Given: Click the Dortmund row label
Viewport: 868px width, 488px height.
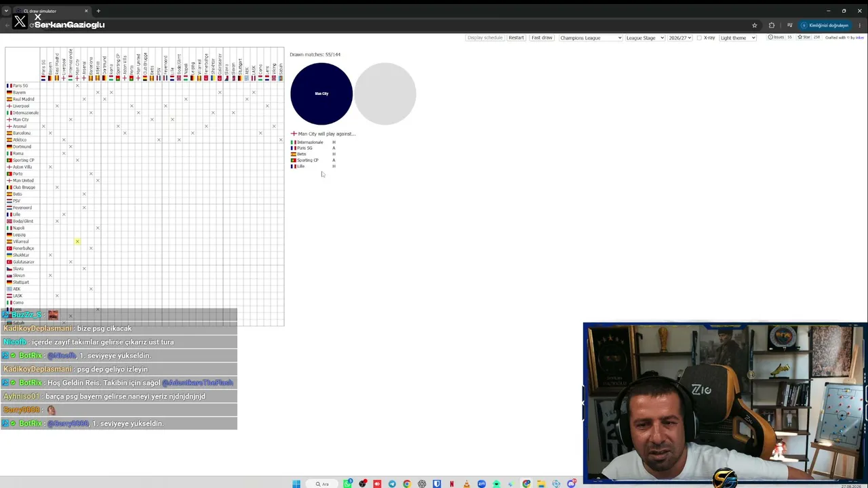Looking at the screenshot, I should [22, 146].
